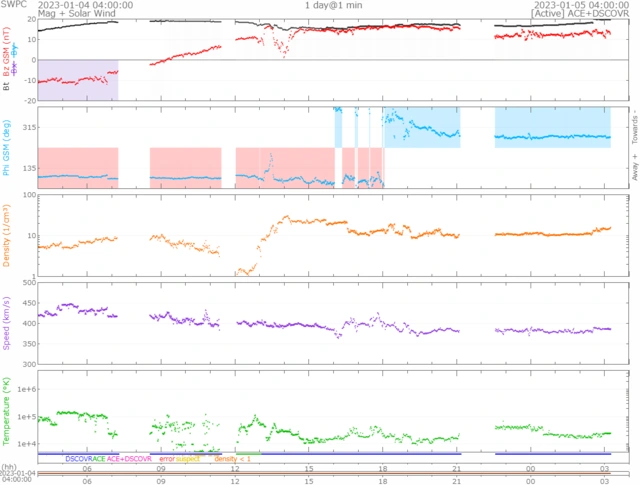Click the SWPC label in top-left corner
This screenshot has height=485, width=640.
13,4
